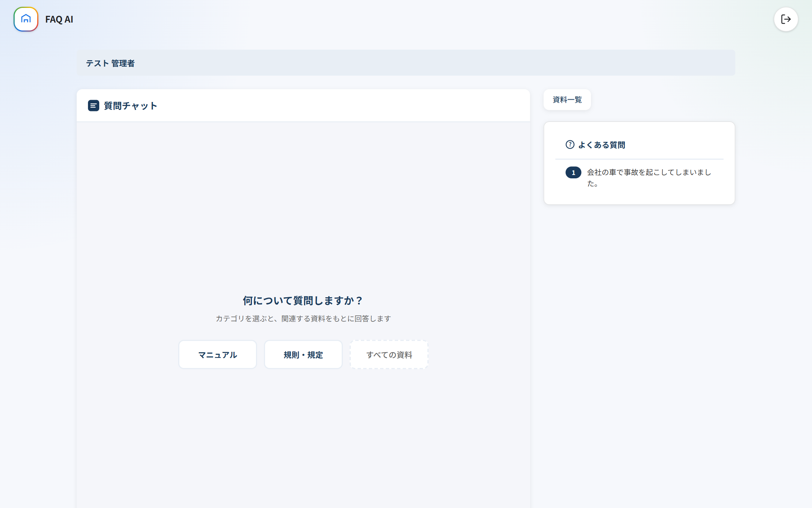Click the 何について質問しますか？ heading
Viewport: 812px width, 508px height.
(x=303, y=300)
